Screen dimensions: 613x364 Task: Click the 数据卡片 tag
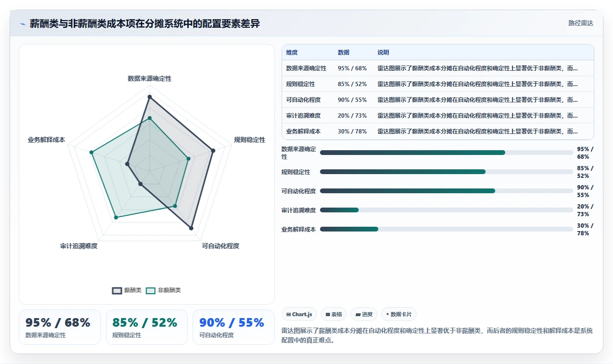[399, 314]
